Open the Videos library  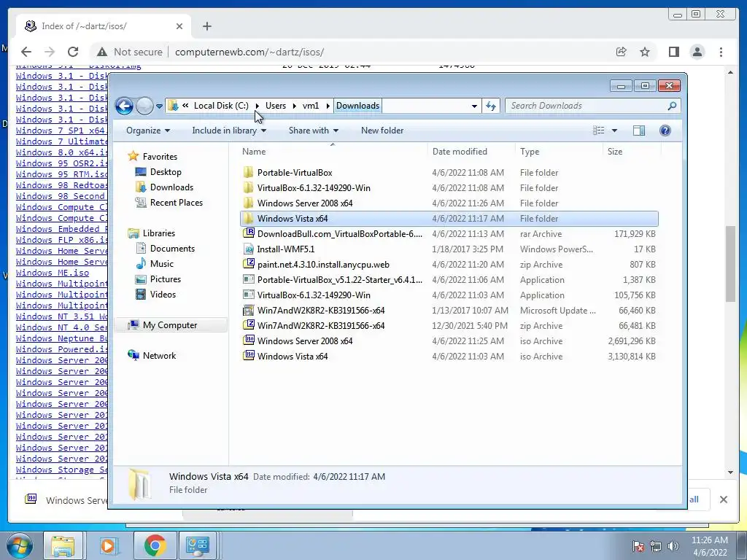click(163, 295)
